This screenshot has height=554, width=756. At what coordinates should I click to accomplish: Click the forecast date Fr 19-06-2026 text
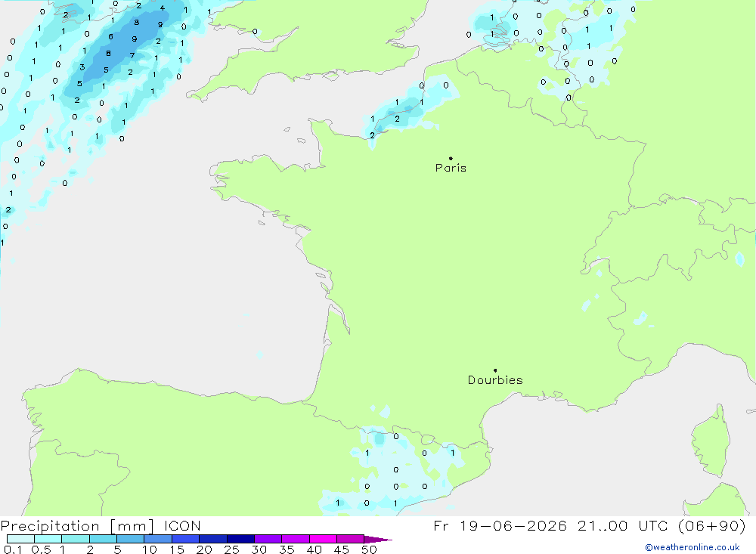500,525
